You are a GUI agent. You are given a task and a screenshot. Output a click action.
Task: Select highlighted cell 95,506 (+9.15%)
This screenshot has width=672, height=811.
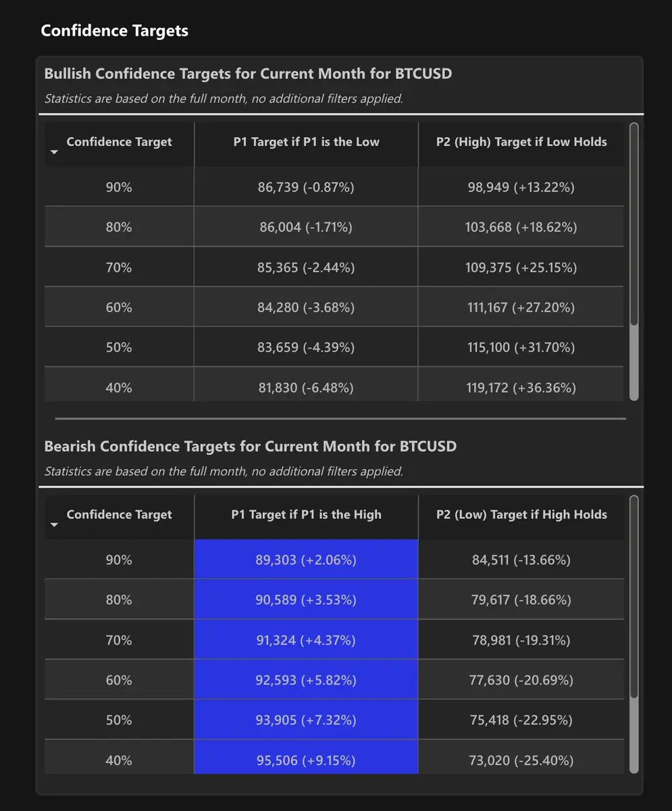tap(306, 760)
